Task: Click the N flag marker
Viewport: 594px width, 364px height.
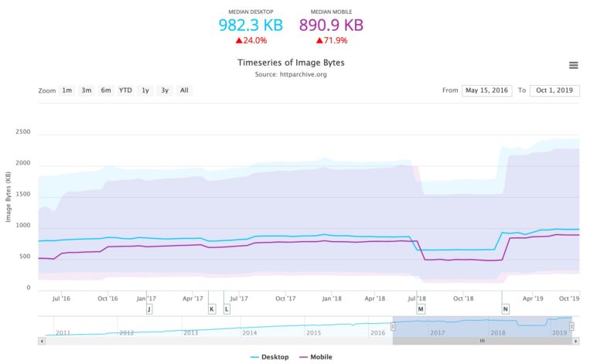Action: click(505, 308)
